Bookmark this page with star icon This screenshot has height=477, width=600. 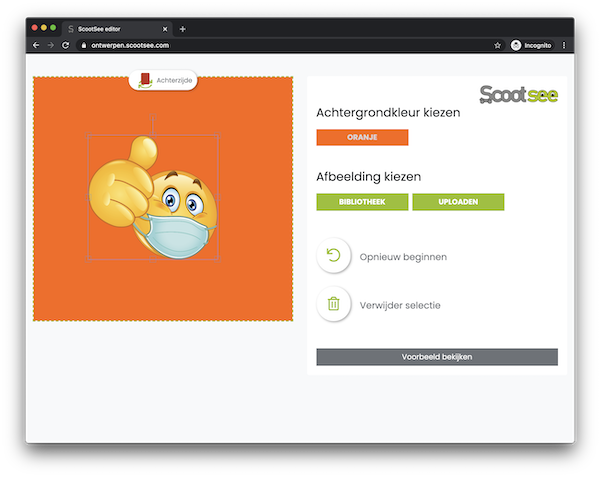pyautogui.click(x=497, y=46)
